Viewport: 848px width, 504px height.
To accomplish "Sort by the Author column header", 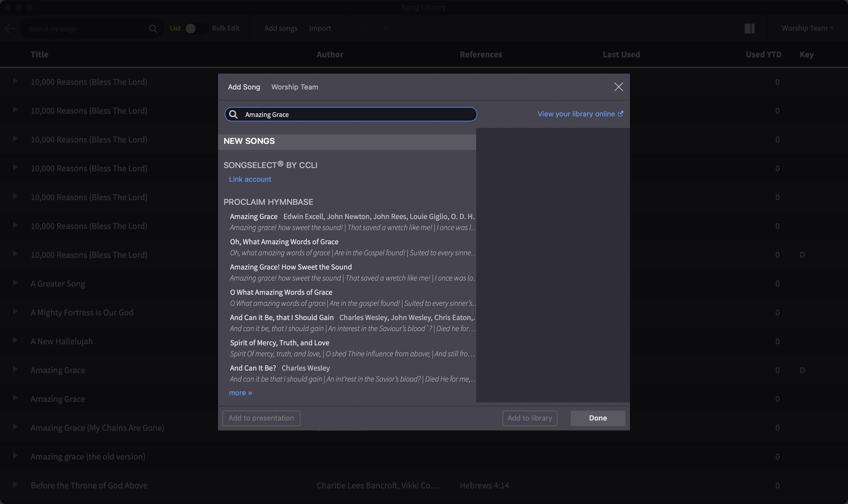I will pos(330,54).
